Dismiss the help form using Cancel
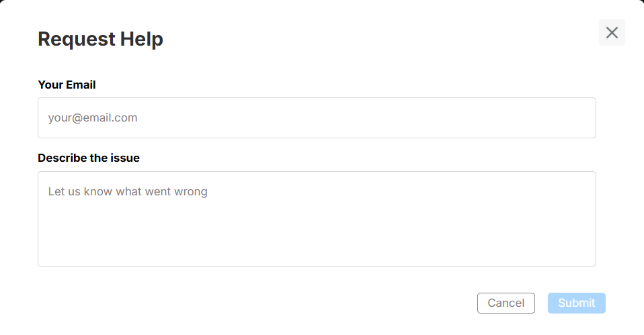This screenshot has height=335, width=644. pyautogui.click(x=506, y=303)
